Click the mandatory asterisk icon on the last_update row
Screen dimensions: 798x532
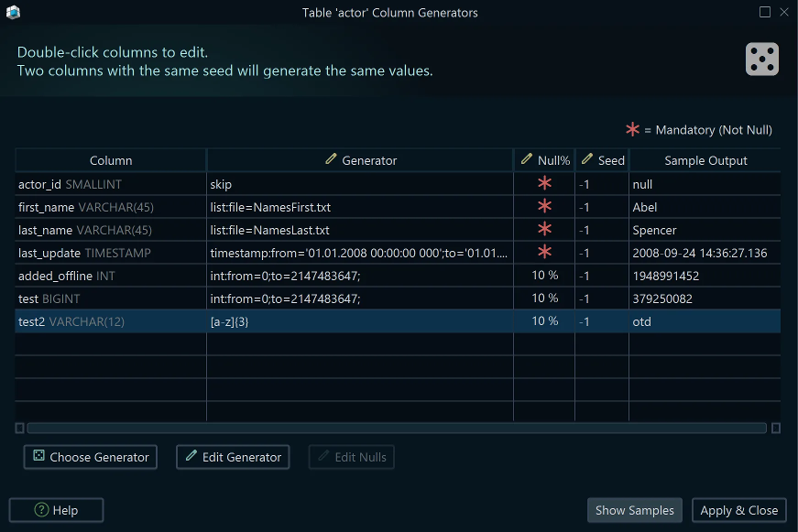click(x=544, y=253)
